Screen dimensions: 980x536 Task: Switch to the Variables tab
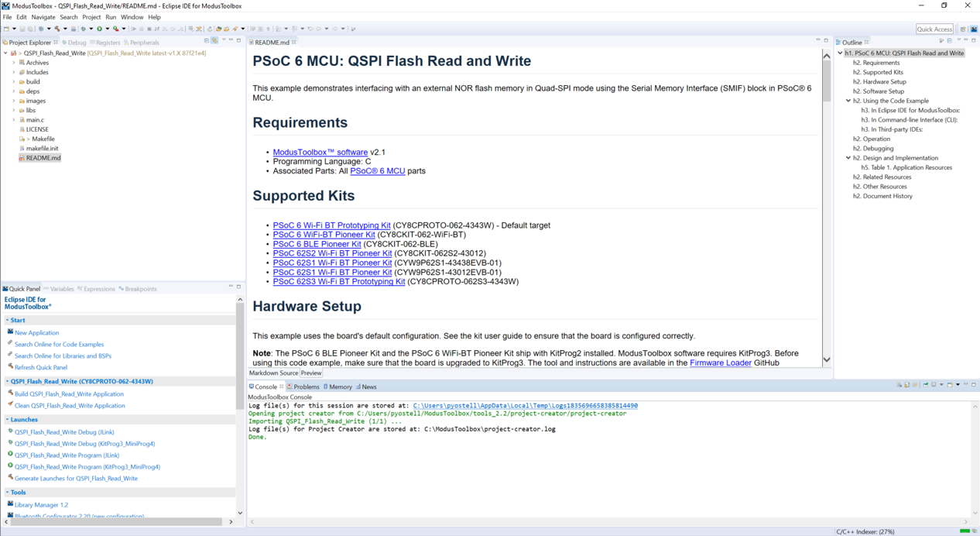pos(58,289)
